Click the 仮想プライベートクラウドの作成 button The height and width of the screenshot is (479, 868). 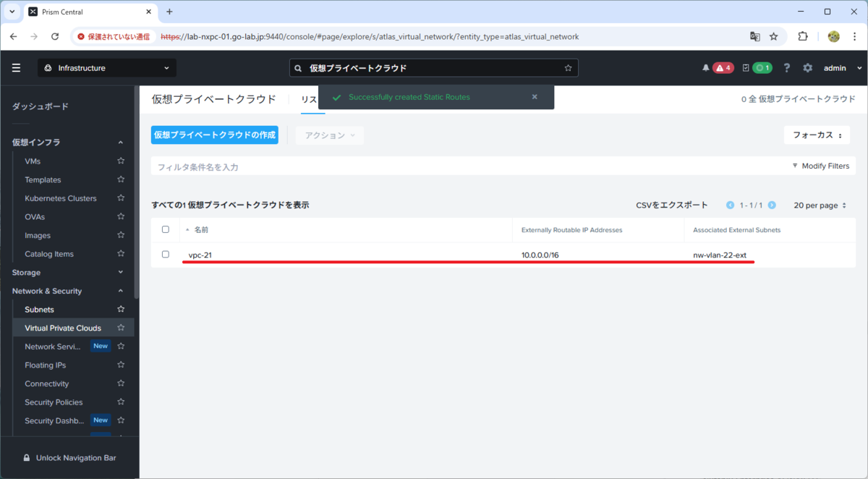pyautogui.click(x=215, y=135)
